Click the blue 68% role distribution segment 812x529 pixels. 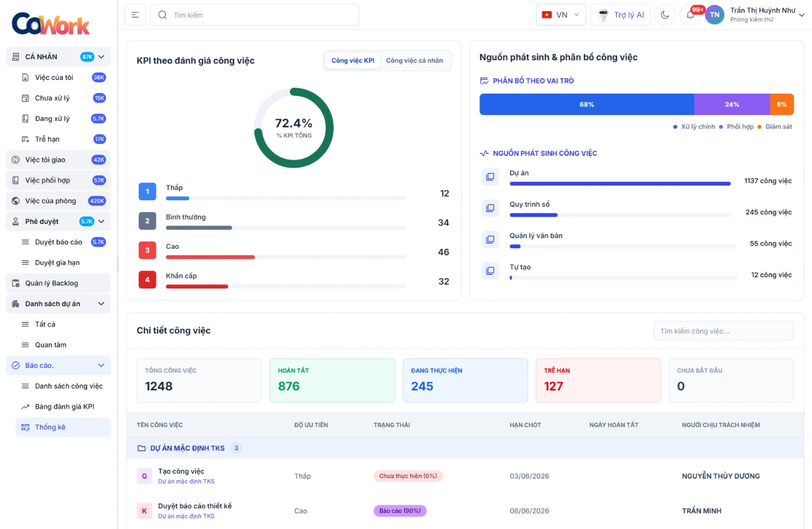click(587, 104)
